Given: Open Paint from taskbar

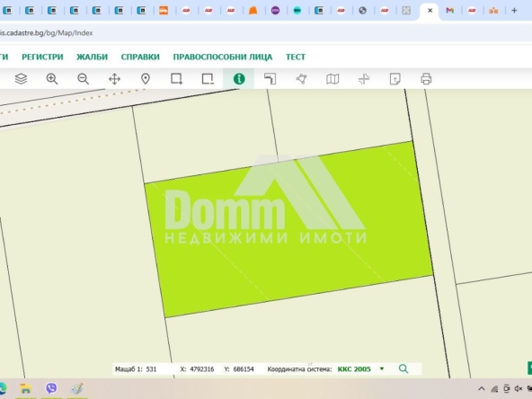Looking at the screenshot, I should tap(76, 388).
